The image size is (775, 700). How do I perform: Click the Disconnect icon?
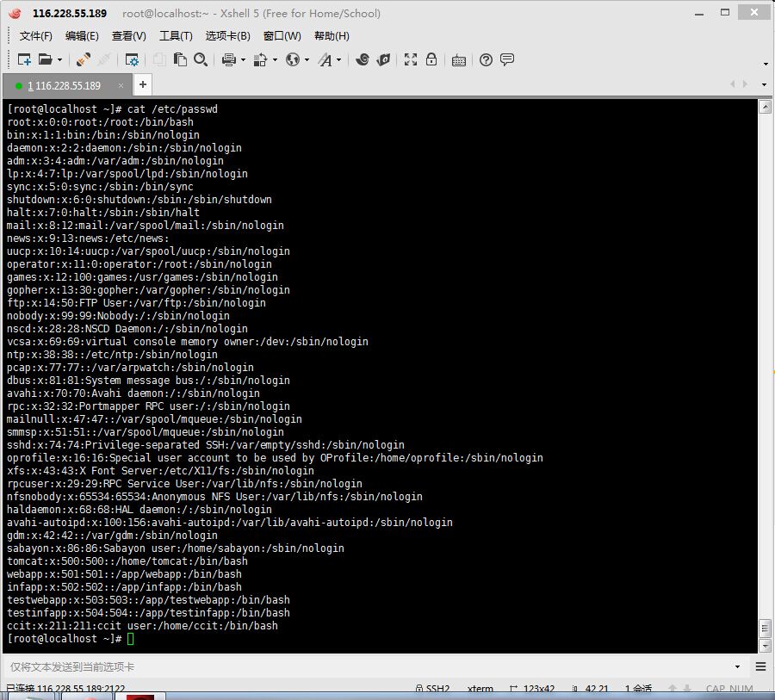click(104, 59)
